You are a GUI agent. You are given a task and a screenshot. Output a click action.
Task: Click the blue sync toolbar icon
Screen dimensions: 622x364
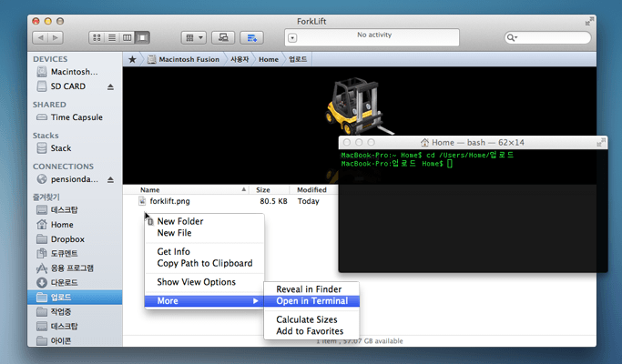pyautogui.click(x=252, y=37)
